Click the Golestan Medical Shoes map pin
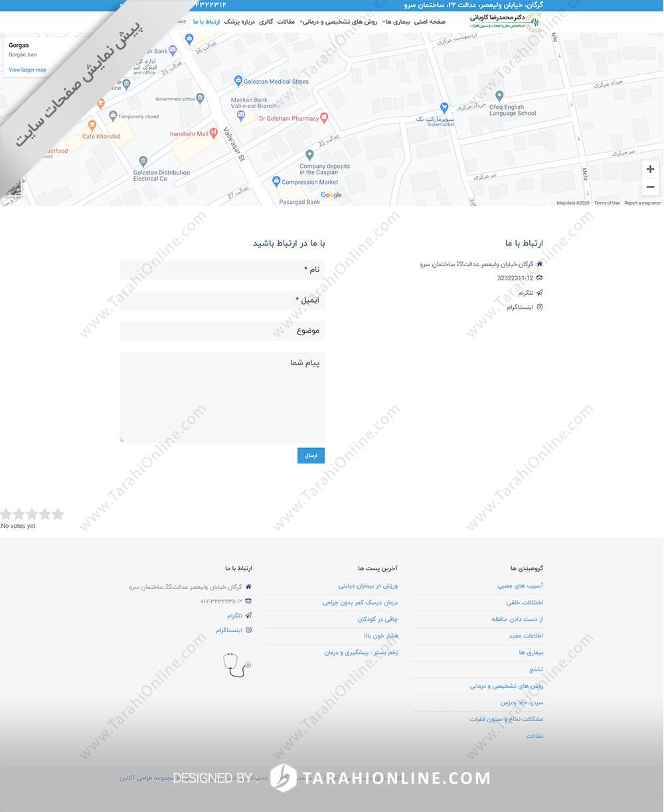 (x=238, y=81)
